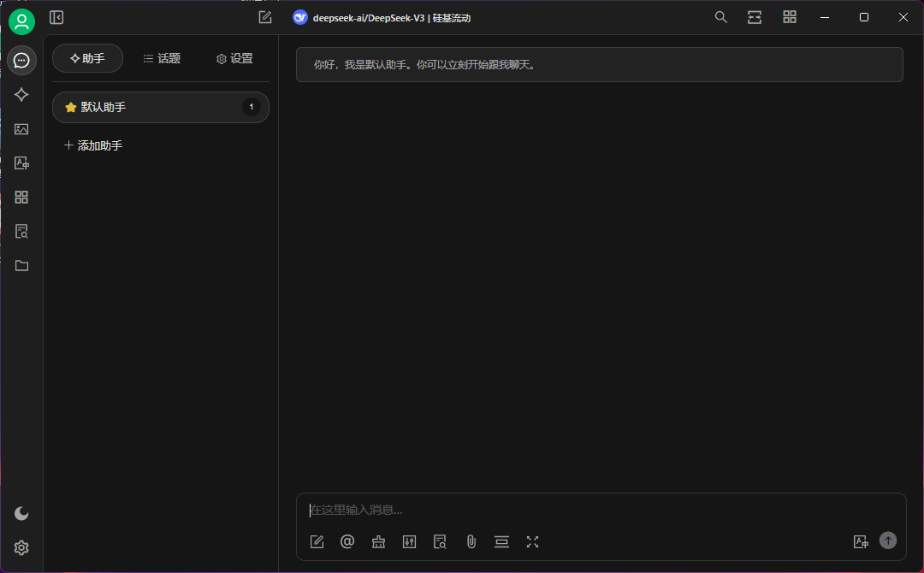This screenshot has height=573, width=924.
Task: Open the user avatar profile
Action: 21,21
